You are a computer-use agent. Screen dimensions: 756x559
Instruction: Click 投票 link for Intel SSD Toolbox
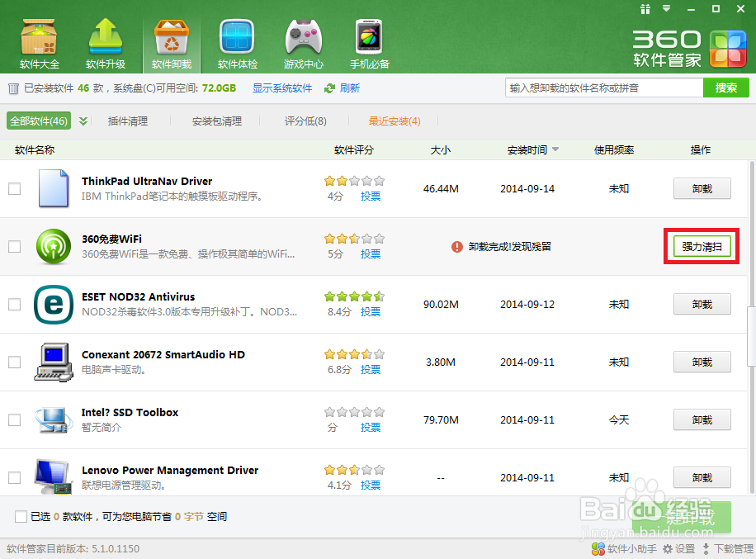pyautogui.click(x=371, y=428)
